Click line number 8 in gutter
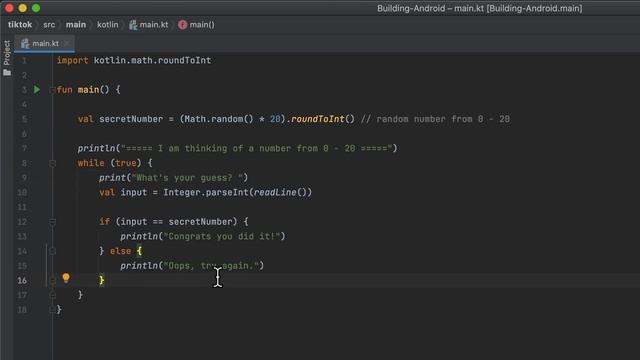The width and height of the screenshot is (640, 360). click(24, 163)
